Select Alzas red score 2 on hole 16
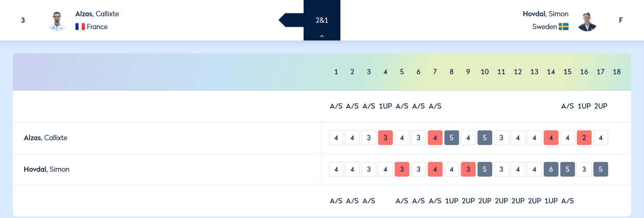Screen dimensions: 644x218 (x=584, y=138)
